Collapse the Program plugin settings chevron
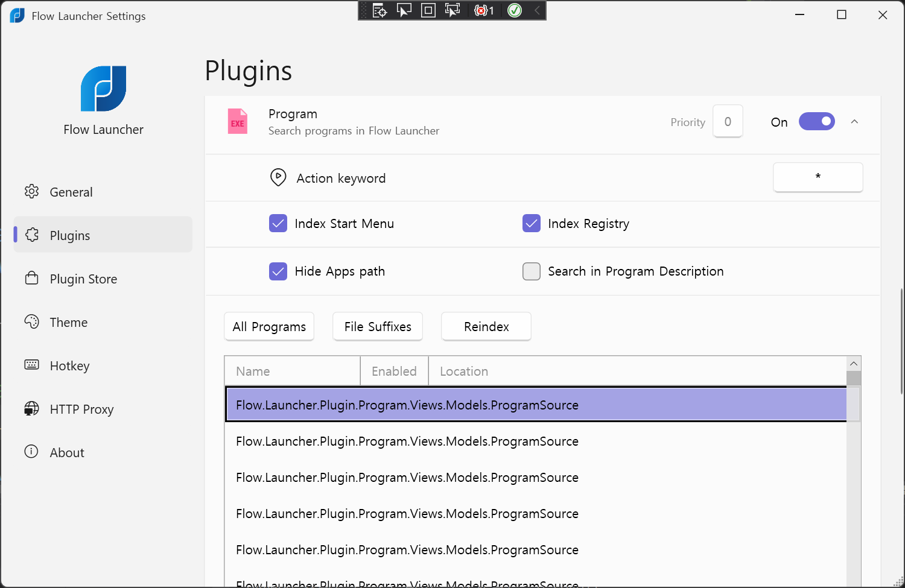Viewport: 905px width, 588px height. [x=854, y=121]
